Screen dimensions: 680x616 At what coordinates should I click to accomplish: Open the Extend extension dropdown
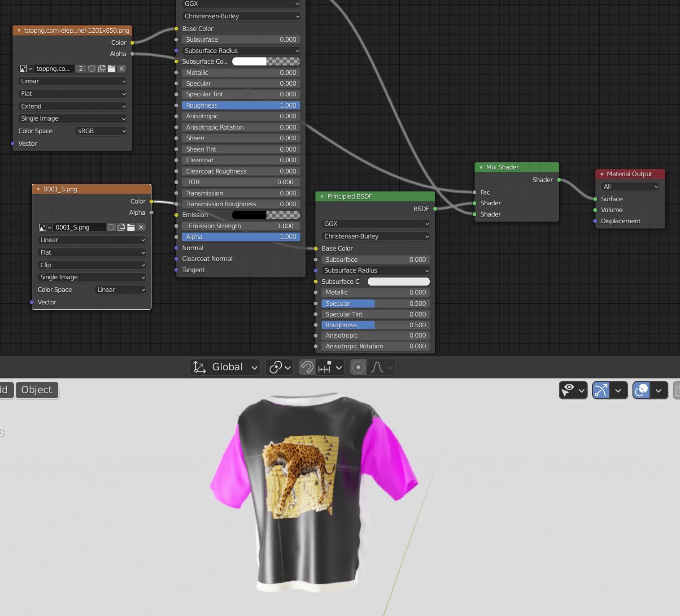[73, 106]
